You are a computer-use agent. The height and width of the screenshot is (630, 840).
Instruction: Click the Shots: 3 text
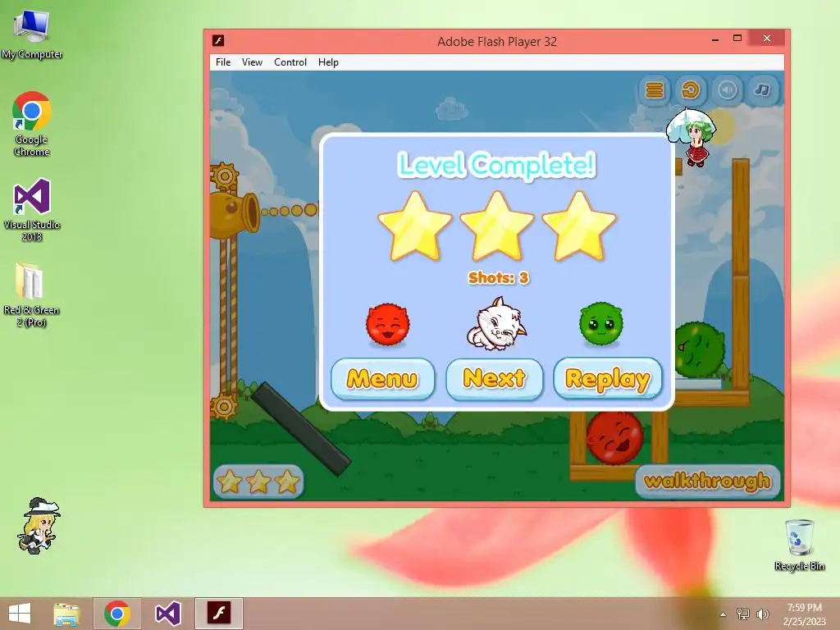498,277
